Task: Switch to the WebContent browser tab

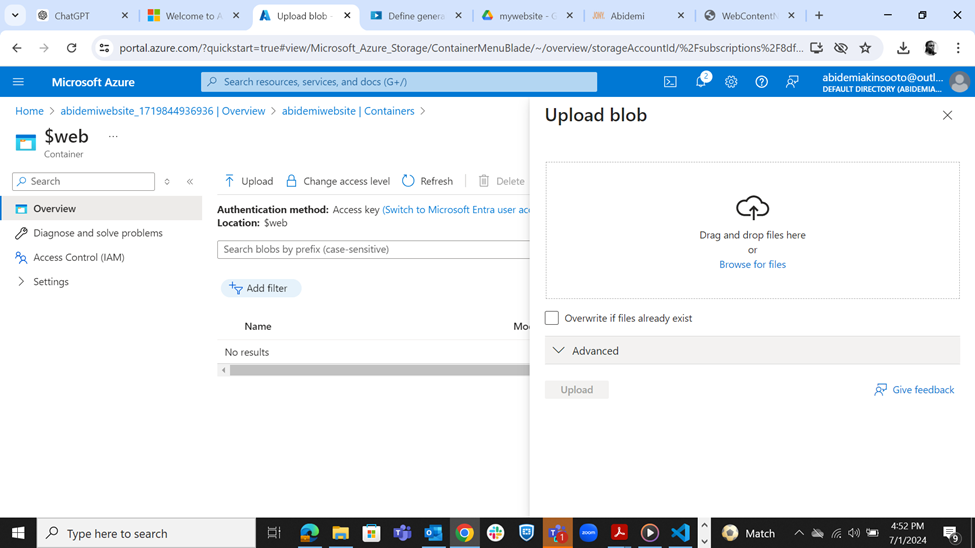Action: click(x=749, y=16)
